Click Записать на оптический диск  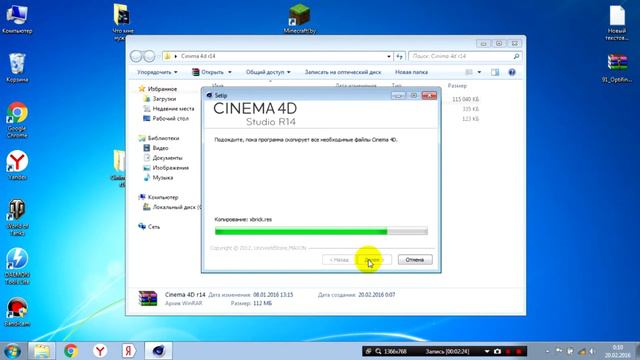click(343, 72)
